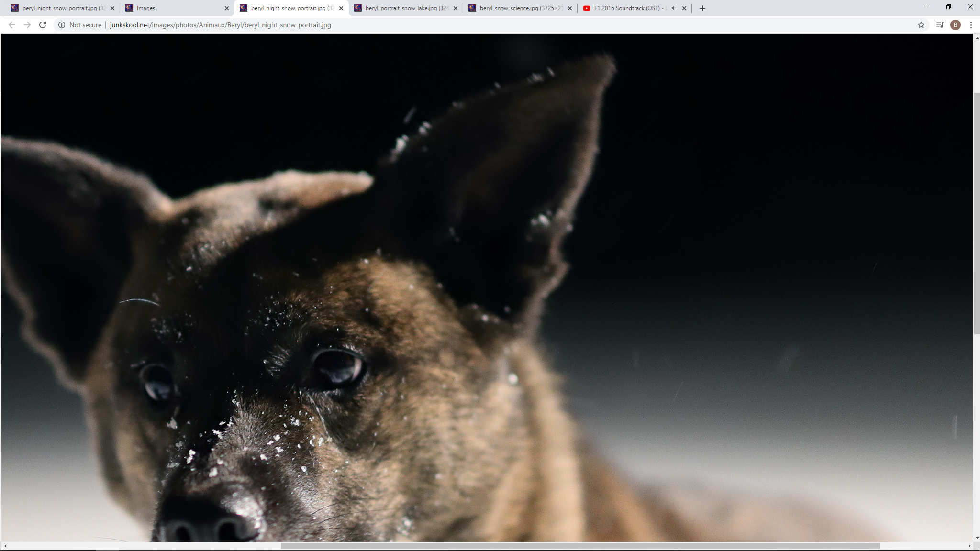View the Not secure site information icon

pyautogui.click(x=62, y=25)
